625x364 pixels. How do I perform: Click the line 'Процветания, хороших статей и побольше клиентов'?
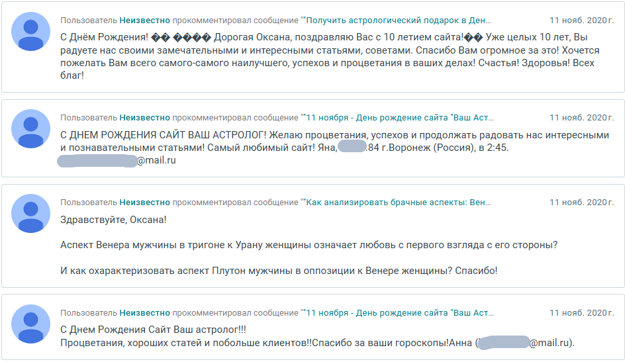(317, 343)
